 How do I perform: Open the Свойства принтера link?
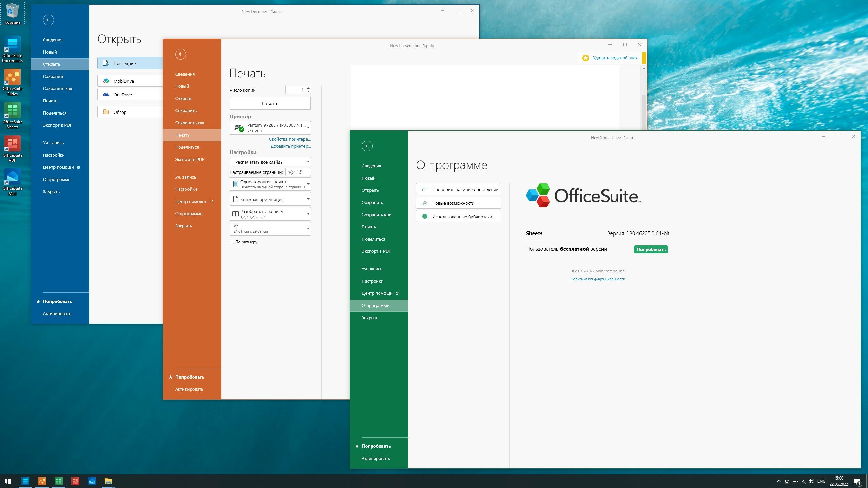(x=290, y=139)
